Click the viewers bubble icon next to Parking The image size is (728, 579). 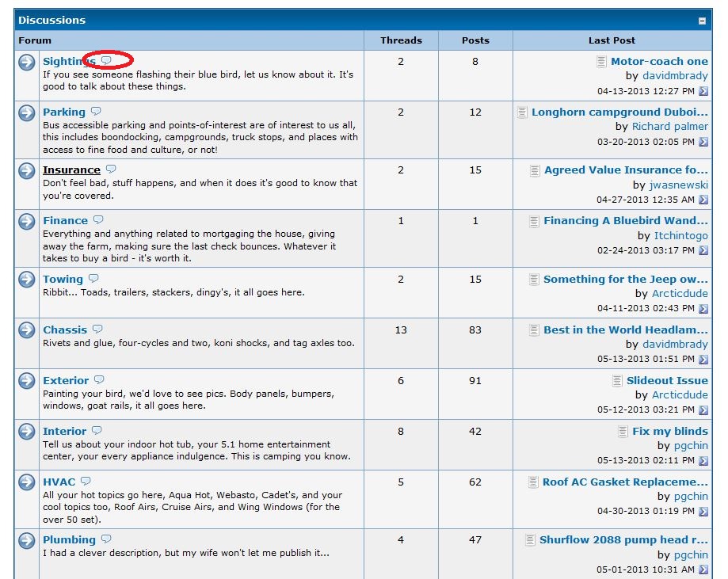96,112
